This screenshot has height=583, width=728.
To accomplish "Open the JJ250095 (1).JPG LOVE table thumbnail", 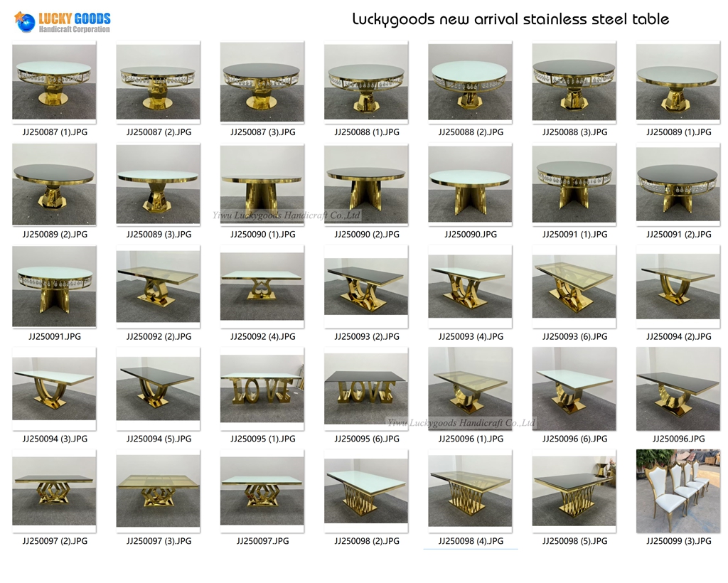I will (x=262, y=390).
